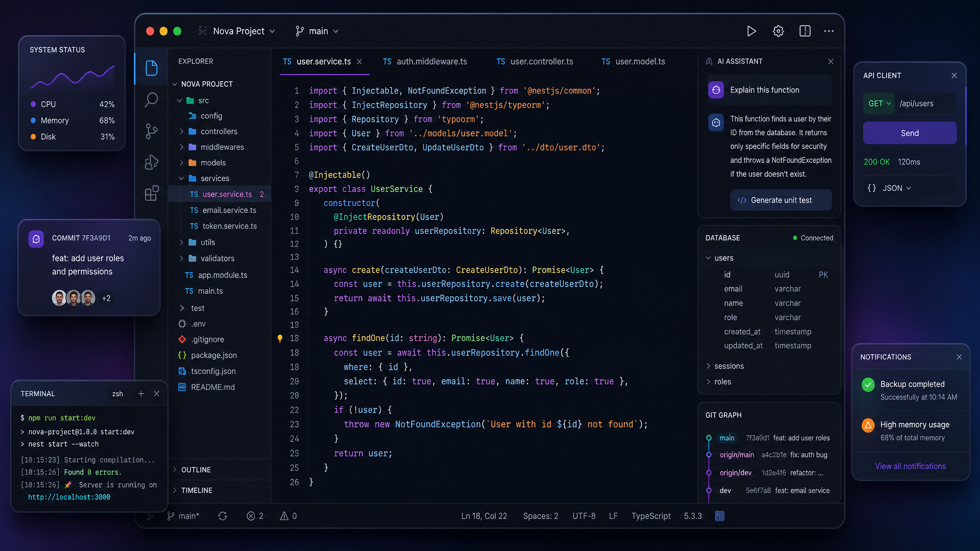The height and width of the screenshot is (551, 980).
Task: Click the +2 contributors avatar badge
Action: tap(106, 298)
